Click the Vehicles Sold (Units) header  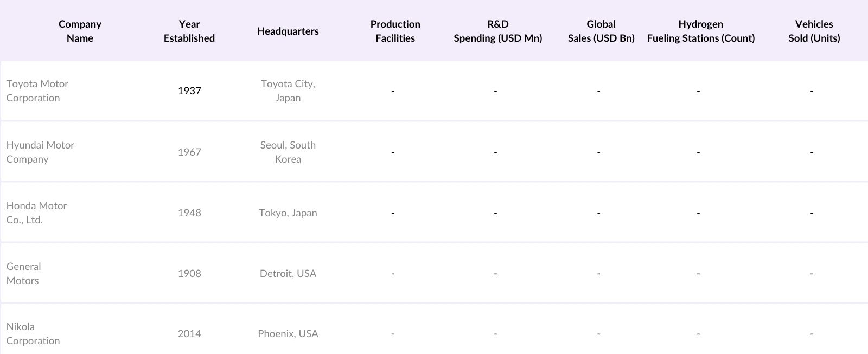point(814,31)
